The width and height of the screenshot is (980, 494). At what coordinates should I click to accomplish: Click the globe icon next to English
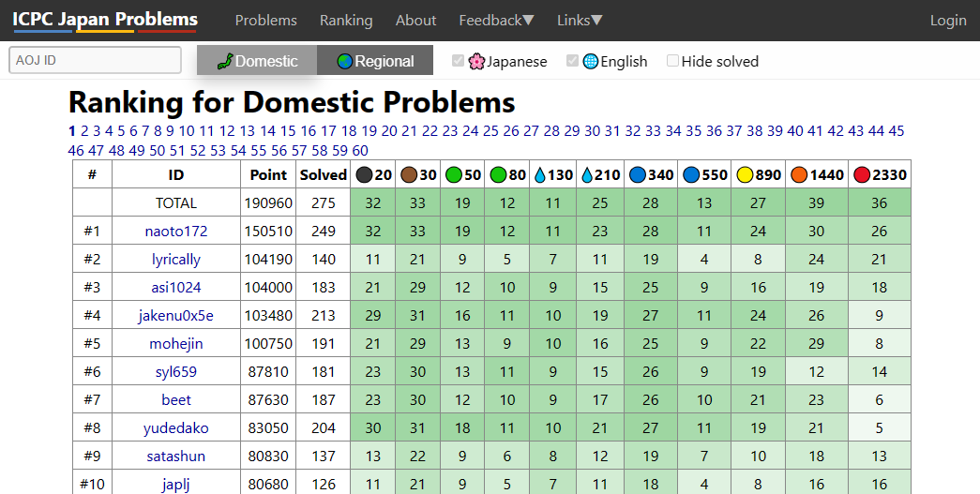(x=591, y=61)
